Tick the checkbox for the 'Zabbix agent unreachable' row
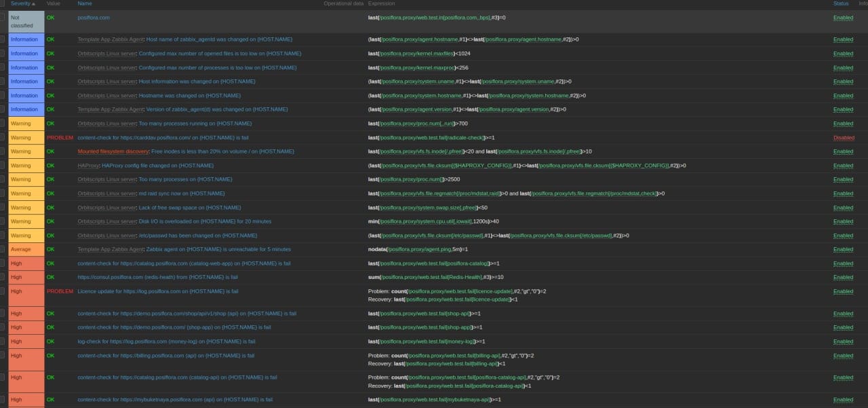868x408 pixels. (x=3, y=249)
